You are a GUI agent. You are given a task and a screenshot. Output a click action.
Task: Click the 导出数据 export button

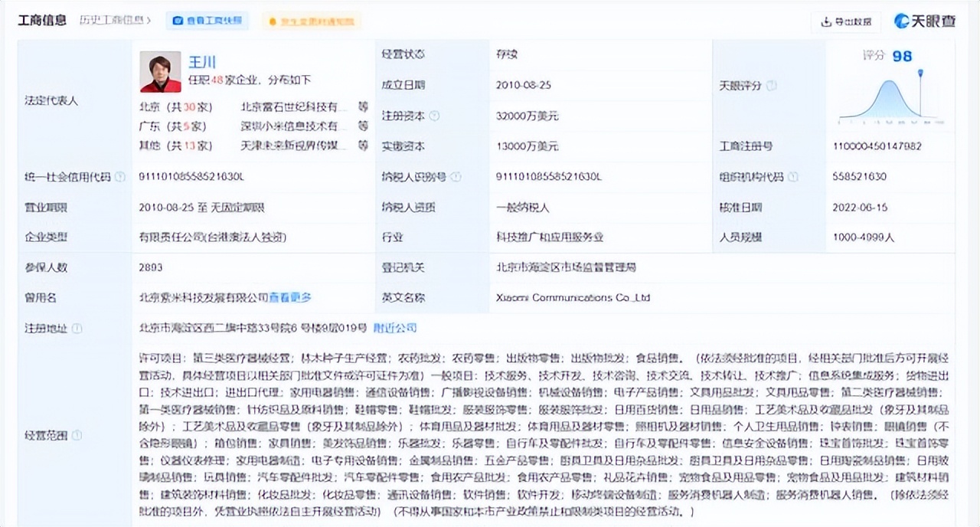coord(847,21)
